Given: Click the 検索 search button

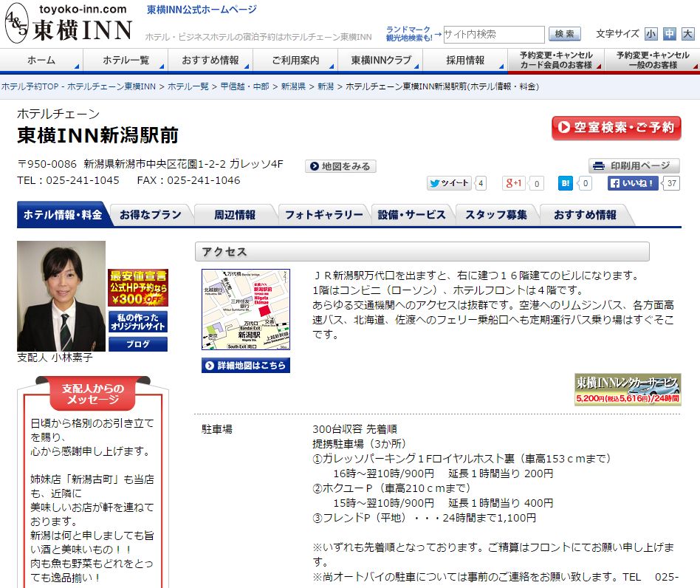Looking at the screenshot, I should tap(565, 34).
